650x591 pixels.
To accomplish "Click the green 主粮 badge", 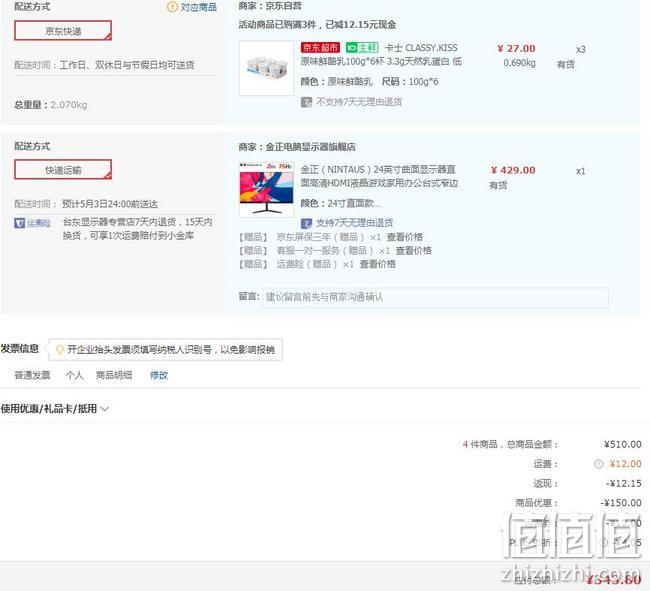I will point(362,48).
